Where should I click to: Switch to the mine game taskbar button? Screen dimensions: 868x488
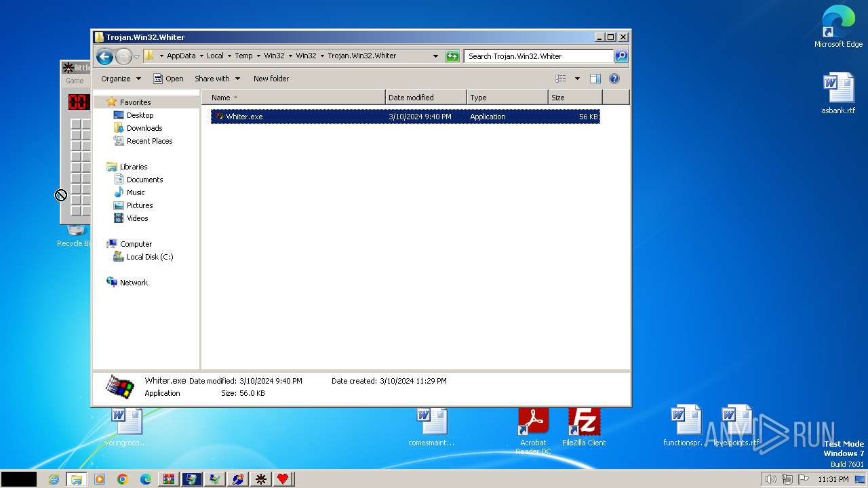(260, 479)
